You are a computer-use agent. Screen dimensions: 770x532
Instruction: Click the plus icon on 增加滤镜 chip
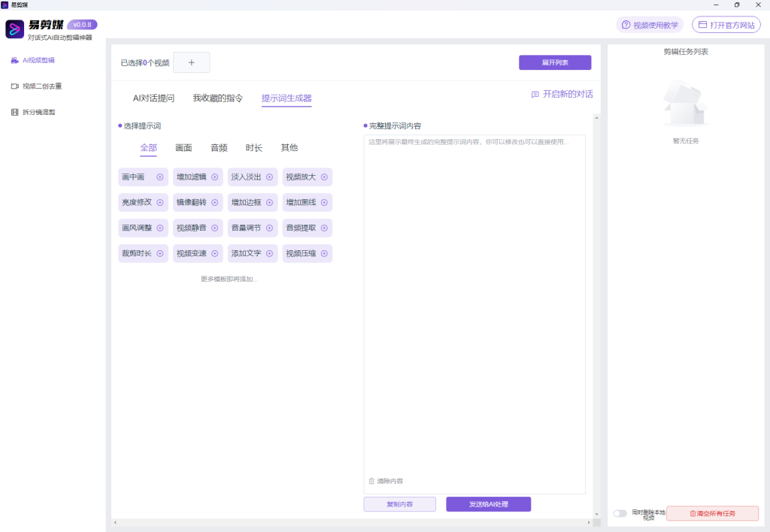pyautogui.click(x=214, y=177)
